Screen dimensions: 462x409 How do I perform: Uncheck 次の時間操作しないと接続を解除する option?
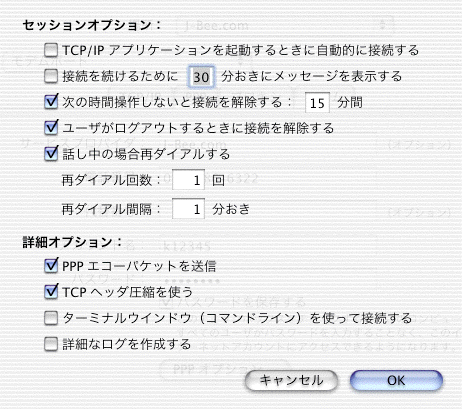51,102
